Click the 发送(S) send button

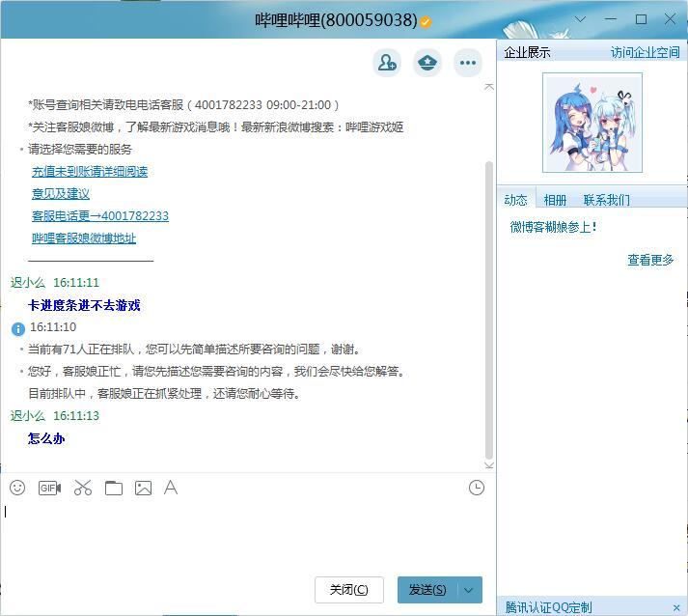click(x=427, y=590)
